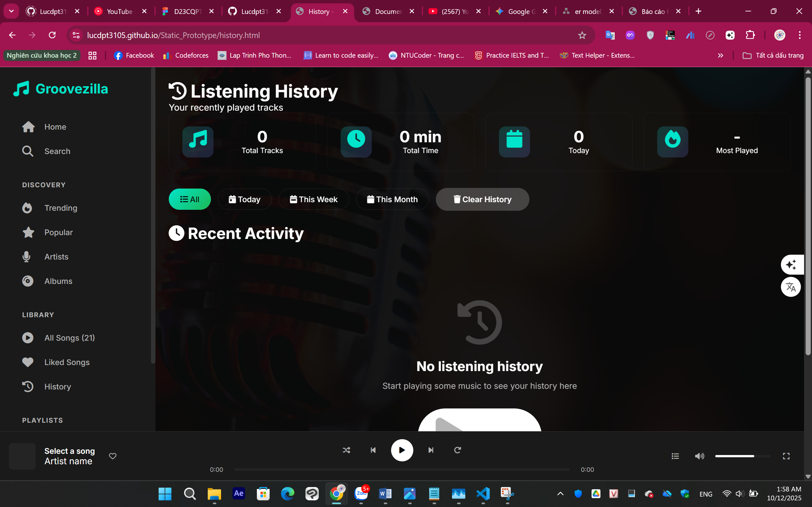Show hidden system tray icons
The height and width of the screenshot is (507, 812).
[x=560, y=494]
